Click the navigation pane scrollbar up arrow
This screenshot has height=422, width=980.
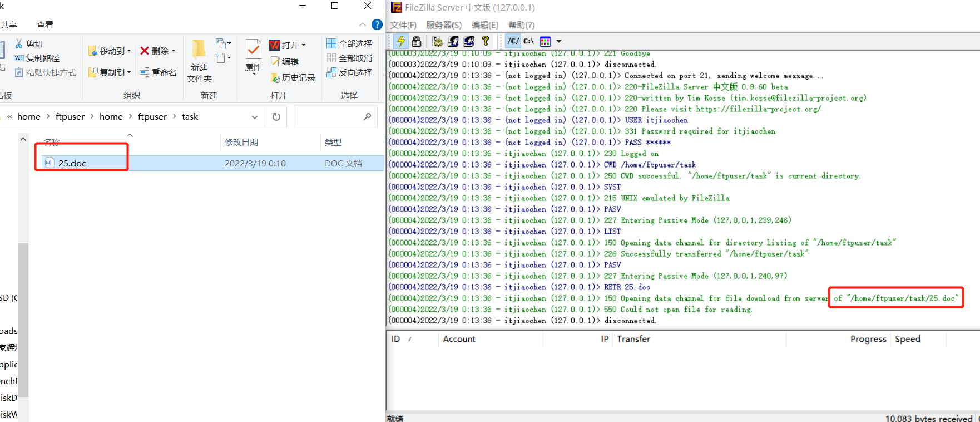(x=23, y=139)
